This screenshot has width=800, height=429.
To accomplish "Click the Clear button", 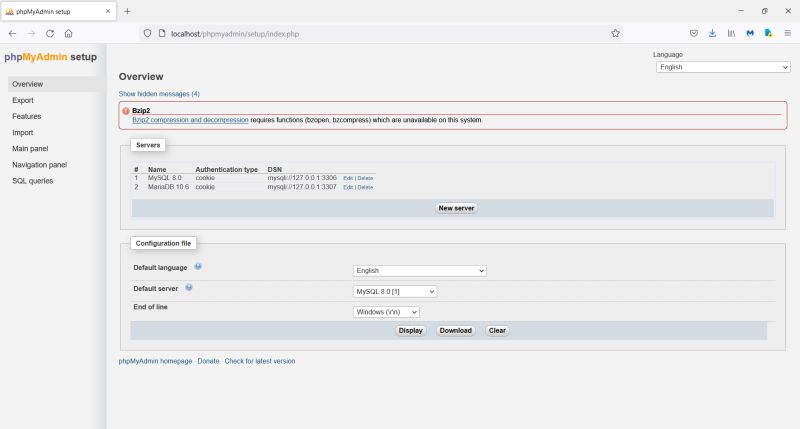I will pos(497,331).
